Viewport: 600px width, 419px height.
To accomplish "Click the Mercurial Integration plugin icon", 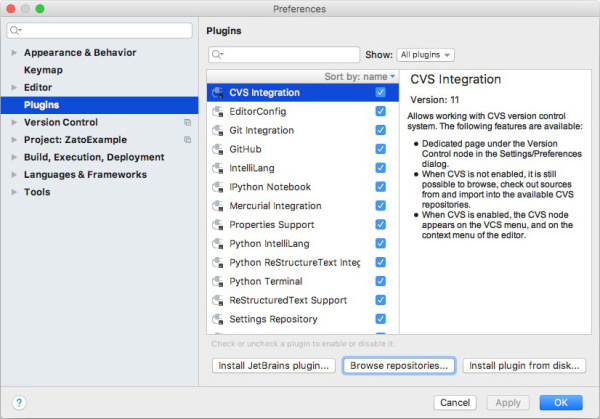I will click(x=218, y=206).
